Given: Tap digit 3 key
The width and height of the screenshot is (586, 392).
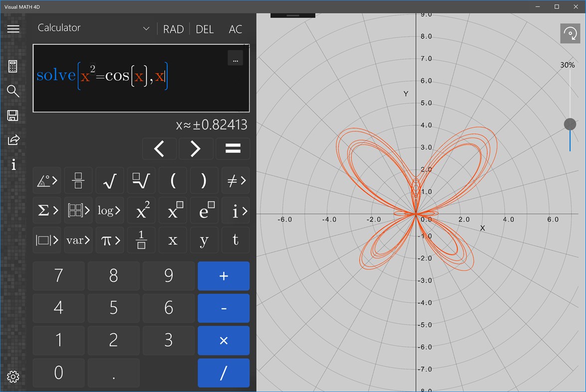Looking at the screenshot, I should pos(169,340).
